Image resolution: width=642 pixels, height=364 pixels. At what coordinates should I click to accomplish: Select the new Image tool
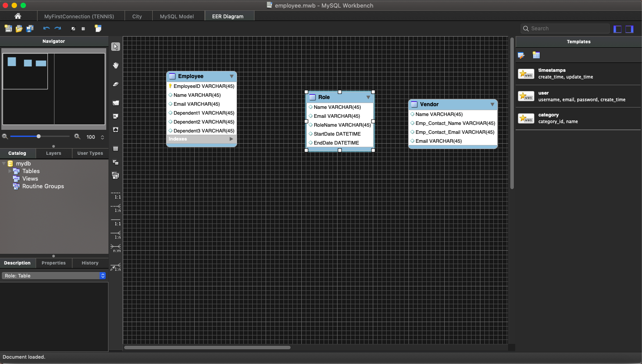[x=116, y=130]
